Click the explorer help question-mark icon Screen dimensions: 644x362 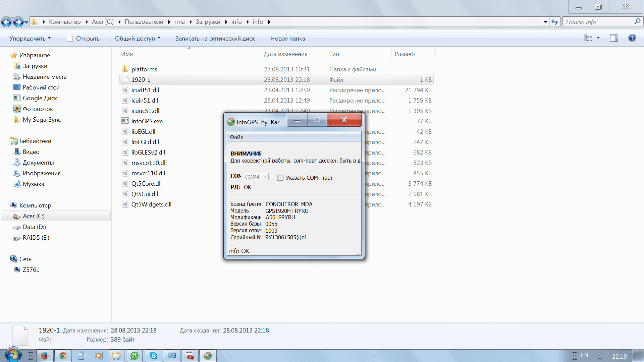[632, 38]
